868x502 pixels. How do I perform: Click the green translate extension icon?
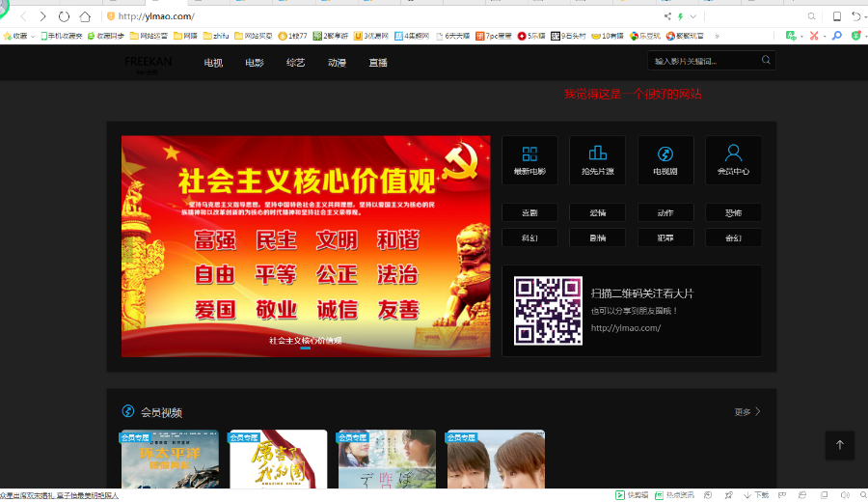pyautogui.click(x=791, y=36)
